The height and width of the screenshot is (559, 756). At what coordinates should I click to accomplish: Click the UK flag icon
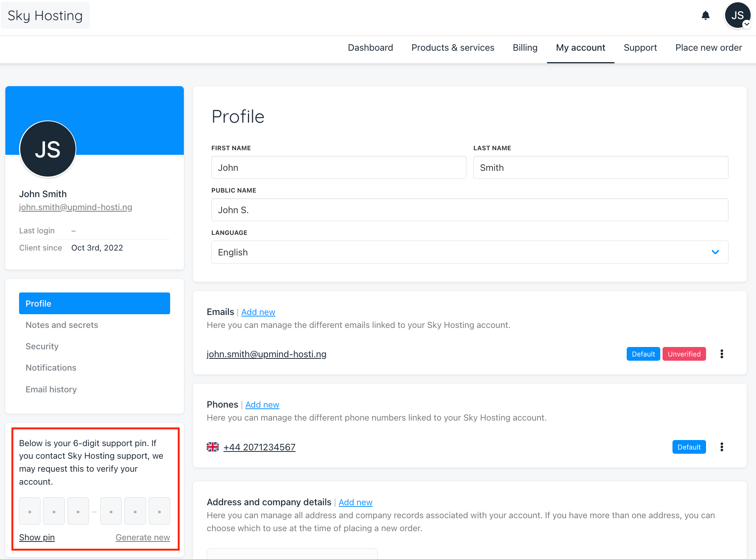pos(213,447)
